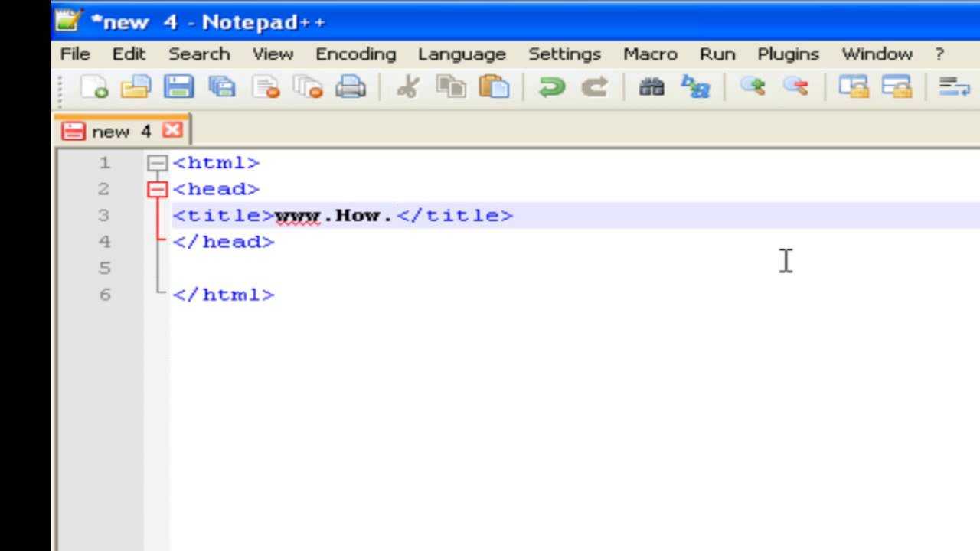
Task: Open the Macro menu
Action: 650,54
